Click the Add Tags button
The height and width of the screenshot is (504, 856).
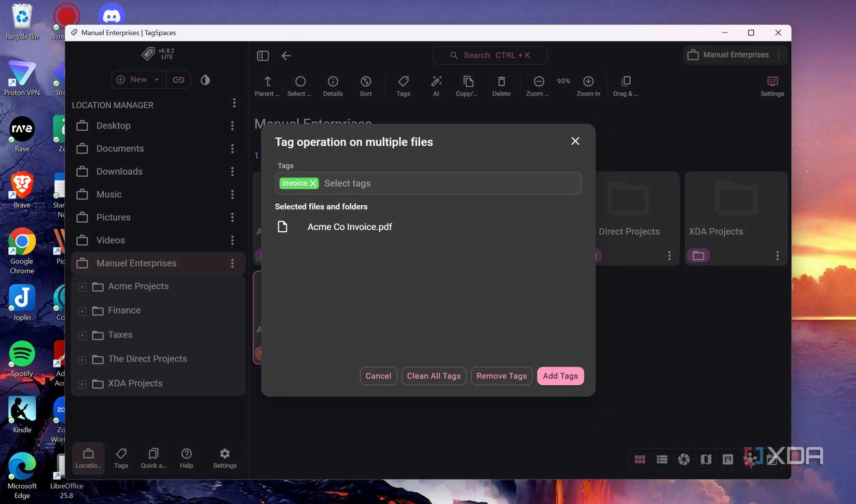[x=560, y=376]
